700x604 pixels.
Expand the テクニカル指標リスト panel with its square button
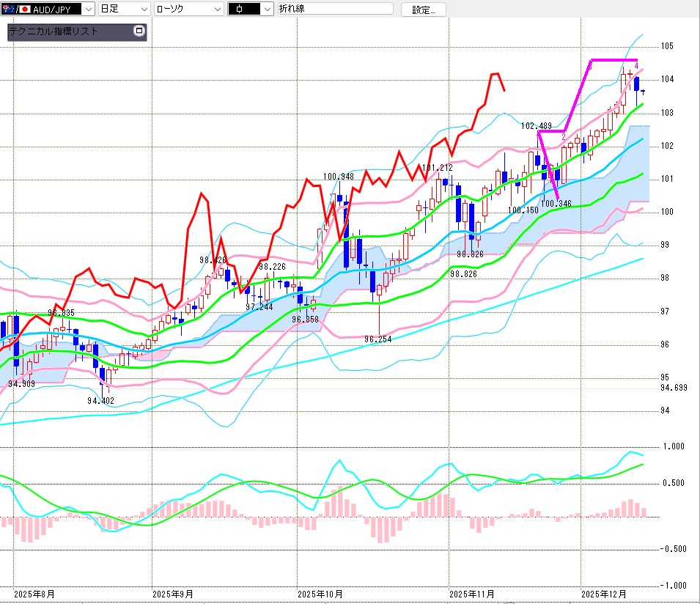tap(139, 31)
